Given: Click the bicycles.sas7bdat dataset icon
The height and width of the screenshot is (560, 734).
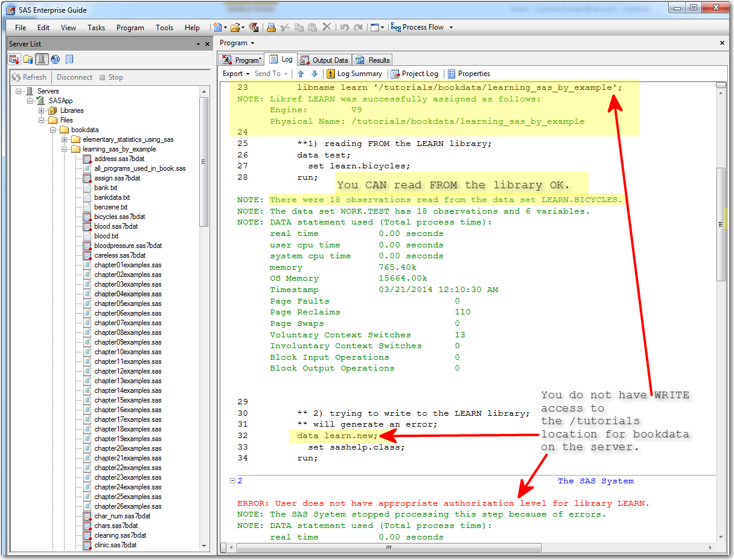Looking at the screenshot, I should click(87, 217).
